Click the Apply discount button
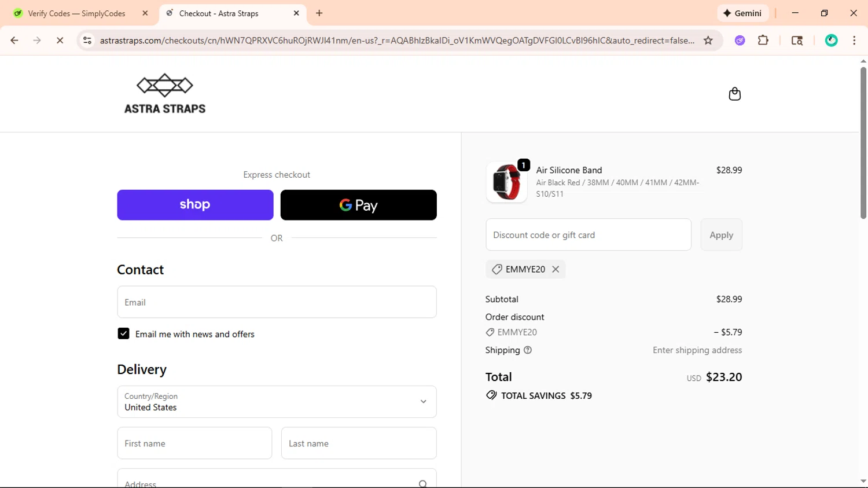The width and height of the screenshot is (868, 488). [x=721, y=234]
